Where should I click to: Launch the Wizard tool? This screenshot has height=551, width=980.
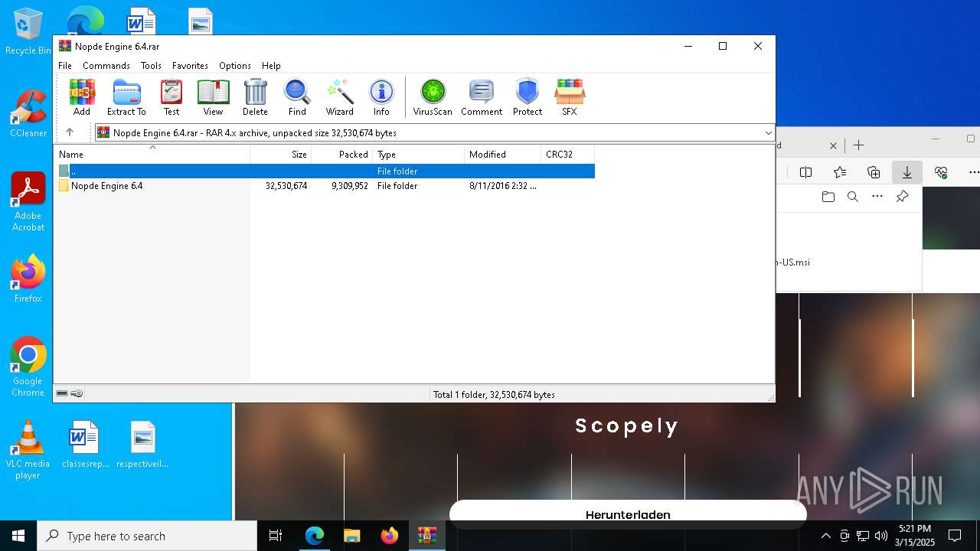click(339, 97)
